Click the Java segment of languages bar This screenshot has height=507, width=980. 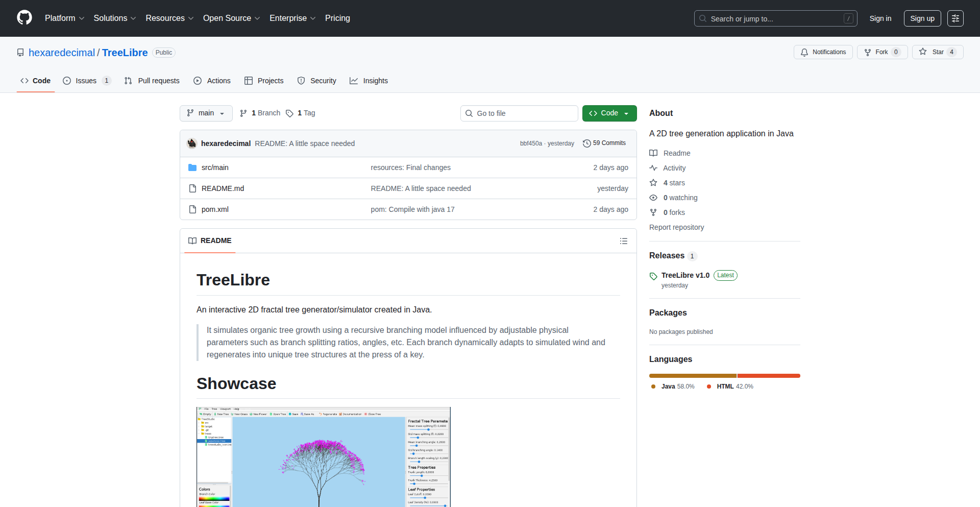(x=693, y=376)
